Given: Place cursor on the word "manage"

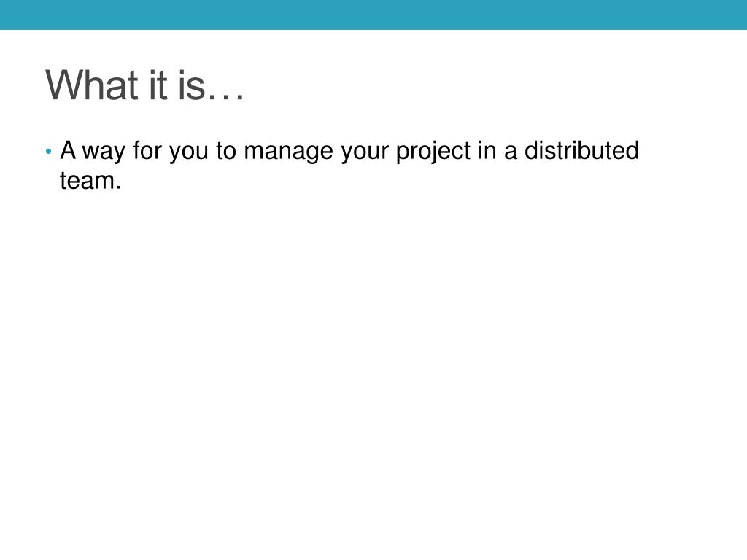Looking at the screenshot, I should pos(288,152).
